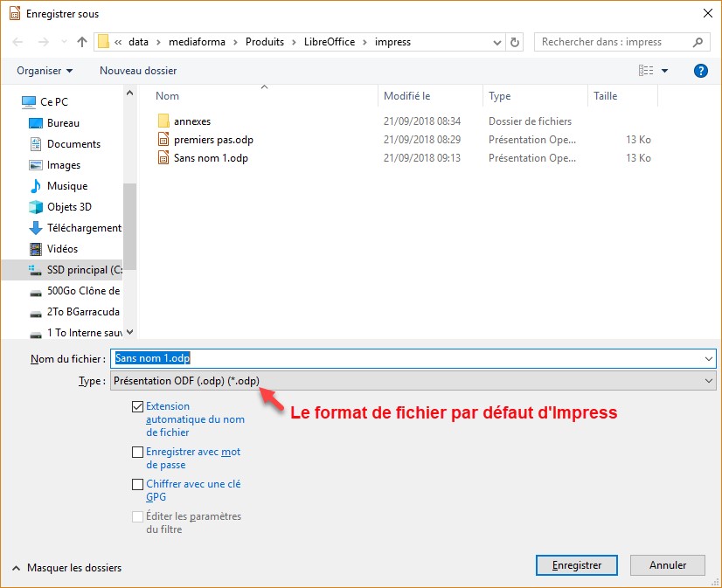Enable Enregistrer avec mot de passe checkbox
Viewport: 722px width, 588px height.
137,453
